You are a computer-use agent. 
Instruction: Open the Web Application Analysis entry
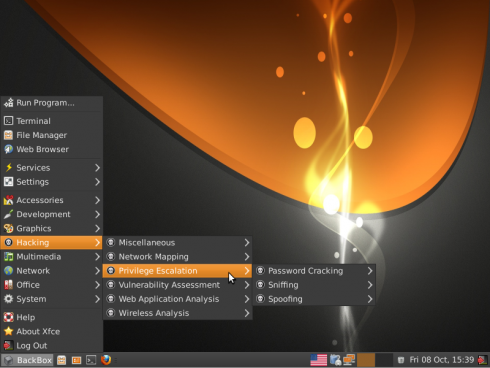click(x=177, y=299)
